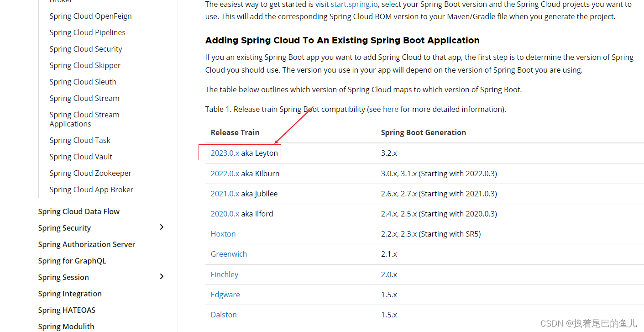The height and width of the screenshot is (332, 644).
Task: Open Spring Cloud Pipelines page
Action: tap(87, 32)
